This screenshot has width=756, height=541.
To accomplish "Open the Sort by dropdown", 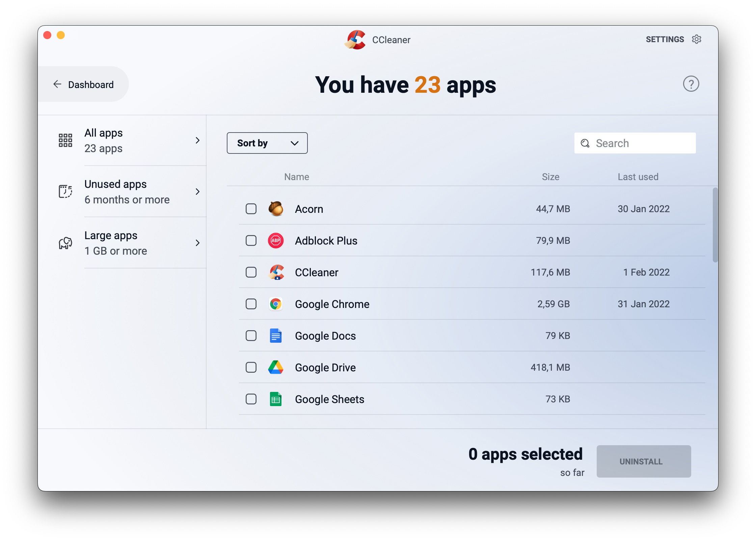I will pyautogui.click(x=266, y=143).
